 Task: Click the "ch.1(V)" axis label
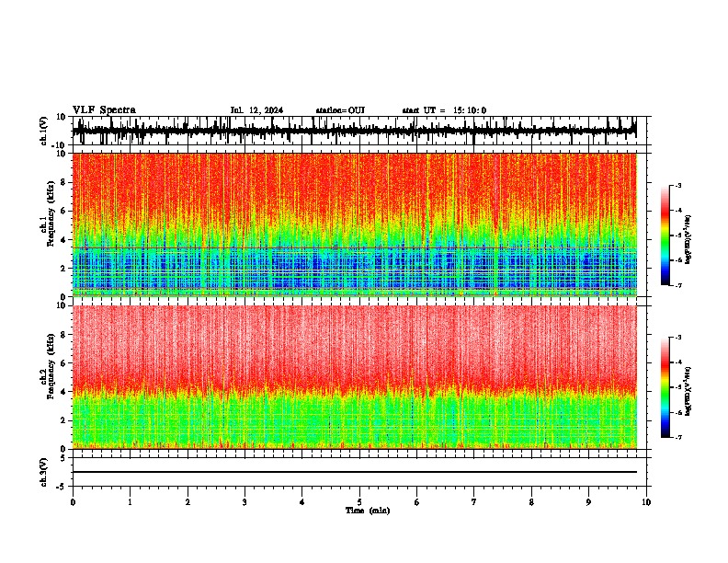pyautogui.click(x=44, y=131)
